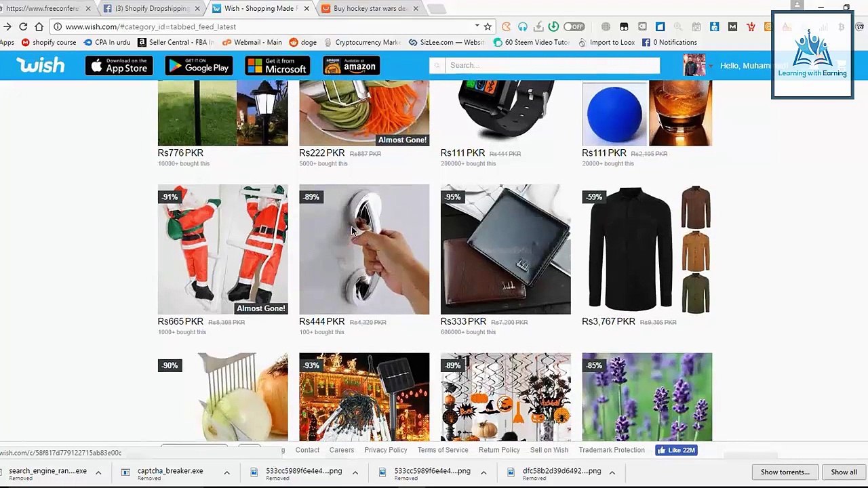This screenshot has width=868, height=488.
Task: Click the browser reload icon
Action: 23,26
